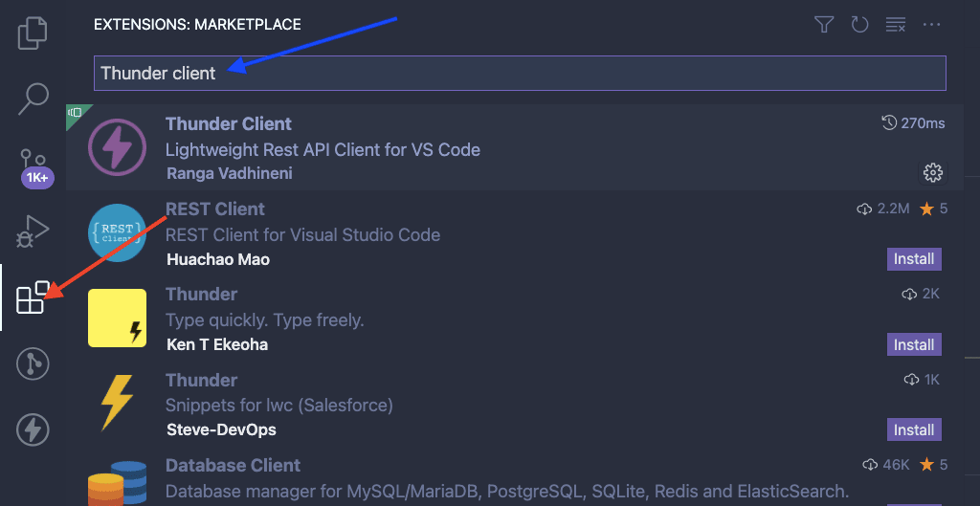Click the yellow Thunder extension thumbnail
This screenshot has width=980, height=506.
pyautogui.click(x=117, y=318)
